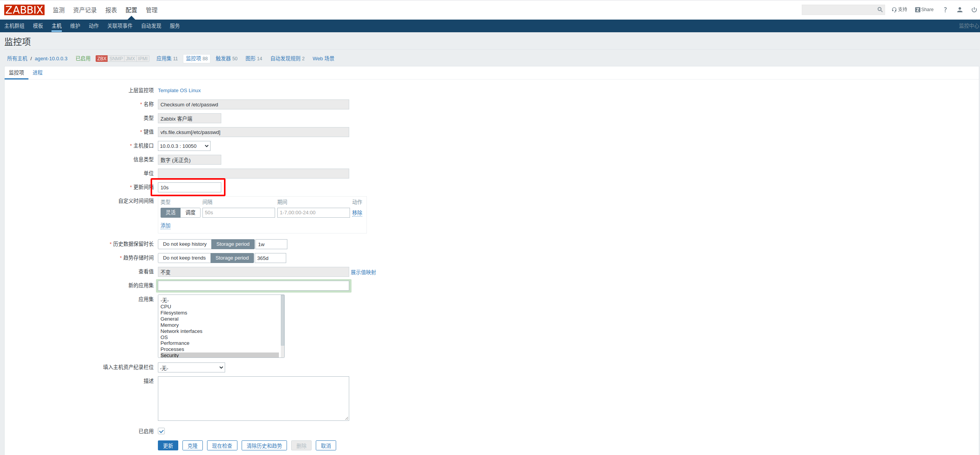Switch to the 进程 preprocessing tab
The width and height of the screenshot is (980, 455).
[x=38, y=73]
